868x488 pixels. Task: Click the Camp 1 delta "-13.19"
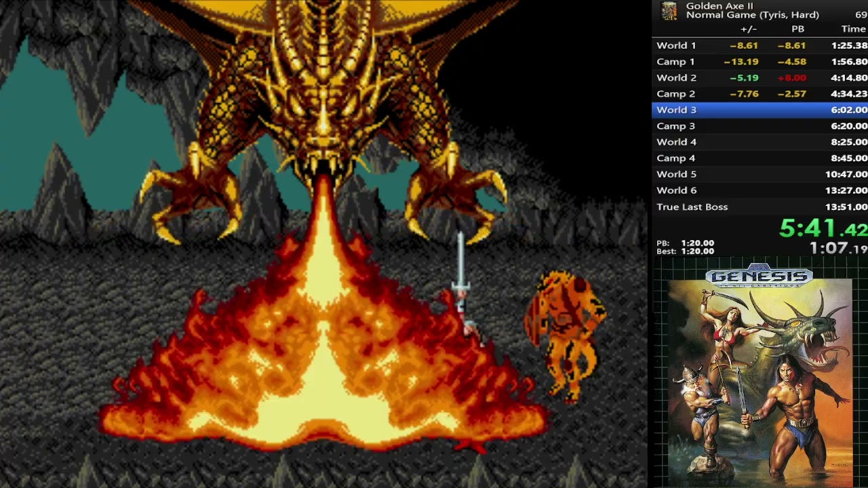741,62
